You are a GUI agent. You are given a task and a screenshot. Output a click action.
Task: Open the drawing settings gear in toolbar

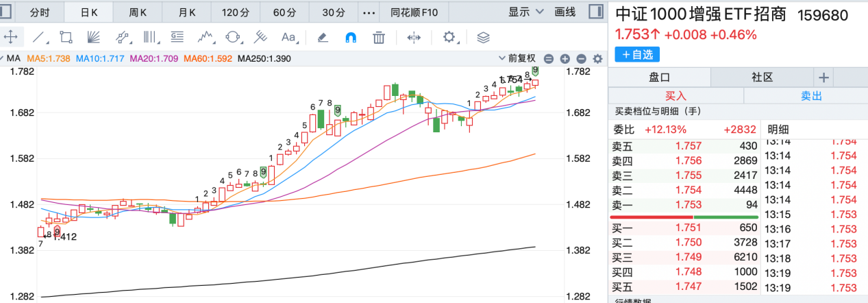click(x=449, y=37)
